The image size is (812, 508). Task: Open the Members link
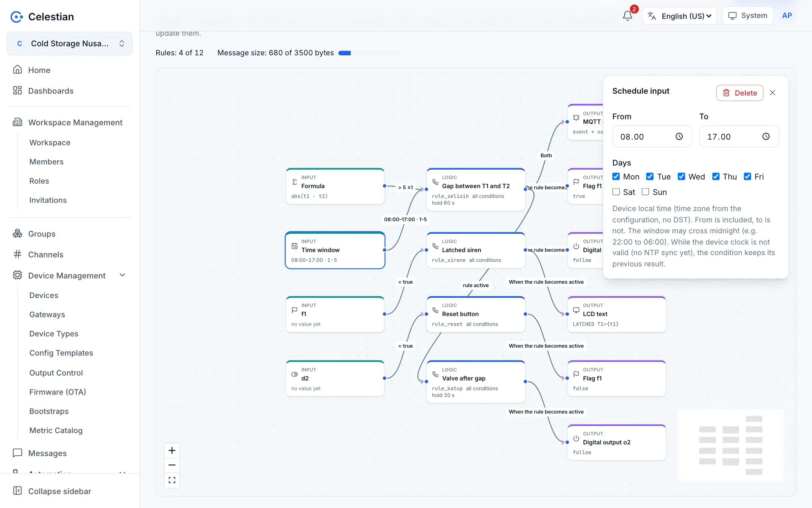pyautogui.click(x=46, y=161)
